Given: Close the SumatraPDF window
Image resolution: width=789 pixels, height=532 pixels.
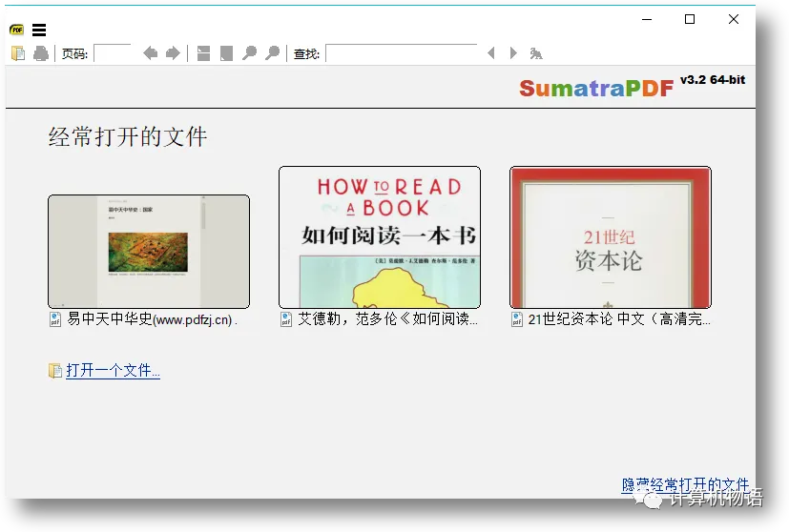Looking at the screenshot, I should [x=734, y=20].
